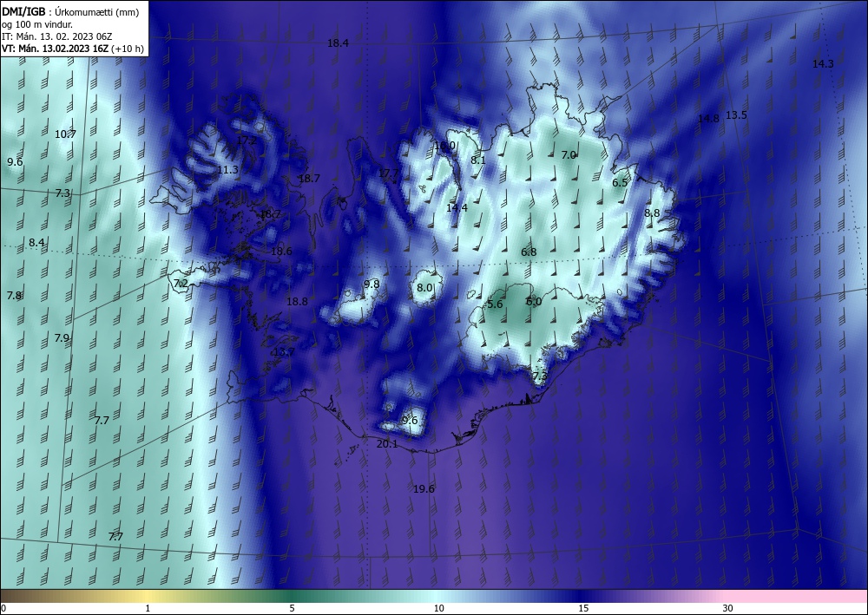This screenshot has height=615, width=868.
Task: Click the 10.7 value on the map
Action: click(x=65, y=134)
